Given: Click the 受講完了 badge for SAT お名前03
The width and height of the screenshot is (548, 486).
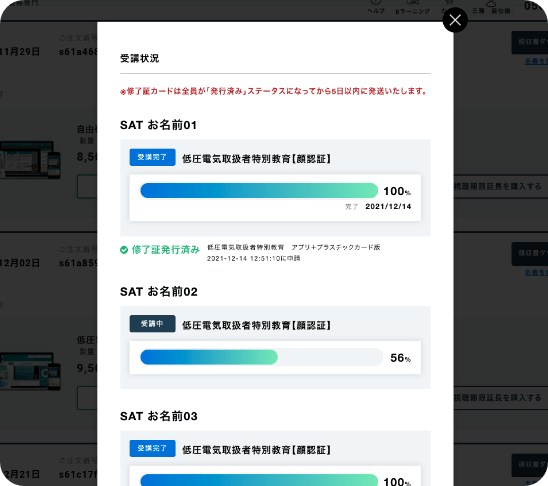Looking at the screenshot, I should tap(152, 448).
